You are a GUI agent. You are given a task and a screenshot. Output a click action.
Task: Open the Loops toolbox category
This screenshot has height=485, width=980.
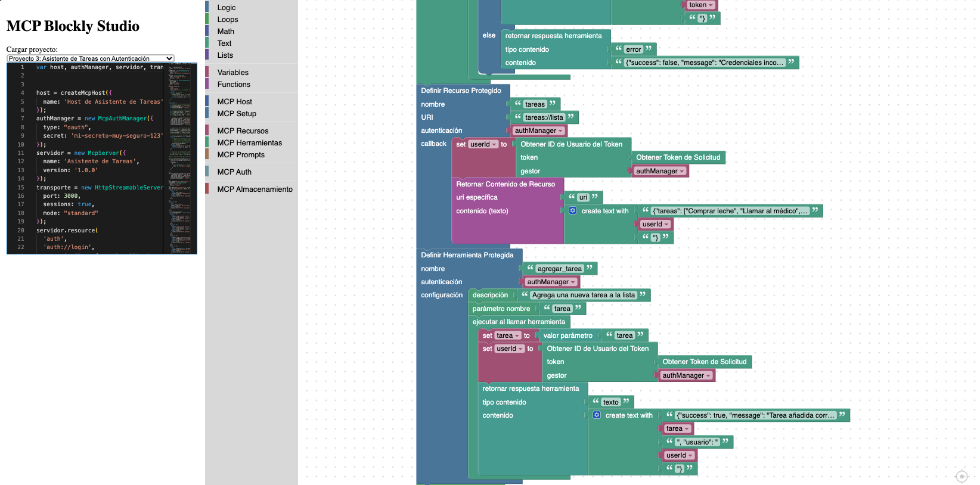point(252,19)
